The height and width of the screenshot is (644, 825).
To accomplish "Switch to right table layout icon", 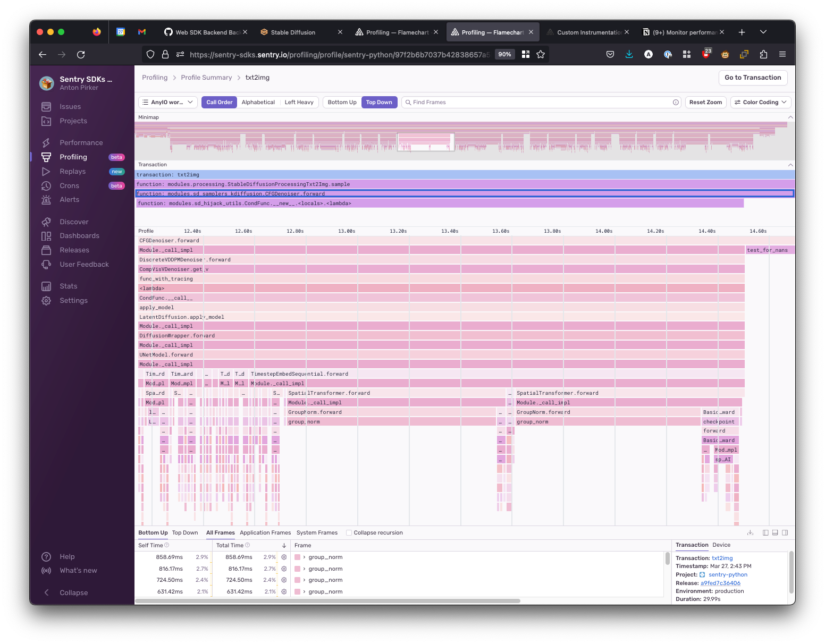I will click(785, 533).
